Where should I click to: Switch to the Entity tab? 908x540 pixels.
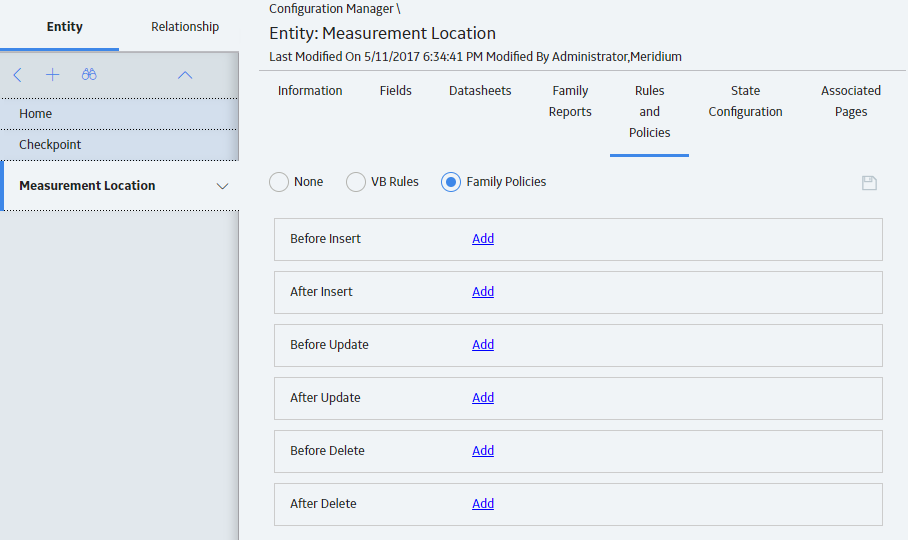[x=65, y=27]
